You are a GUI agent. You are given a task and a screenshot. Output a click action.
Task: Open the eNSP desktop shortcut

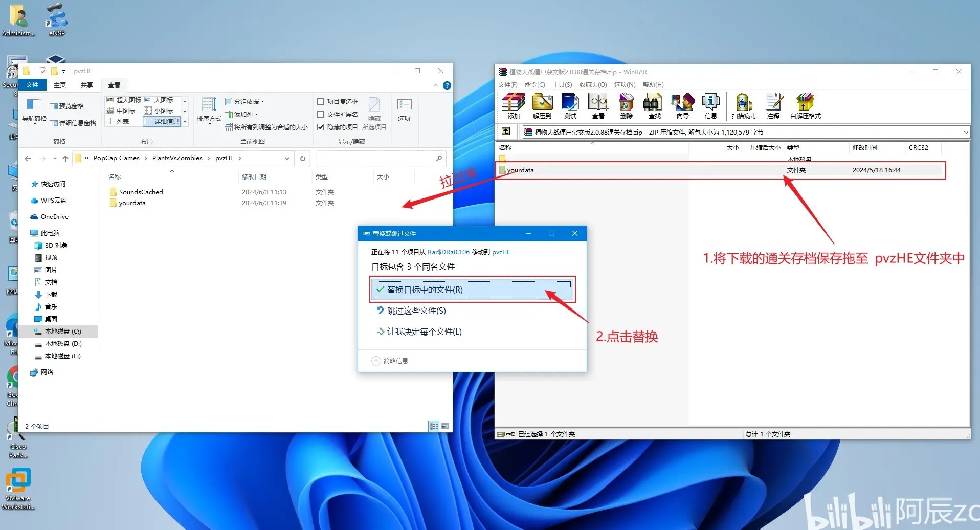(x=57, y=19)
